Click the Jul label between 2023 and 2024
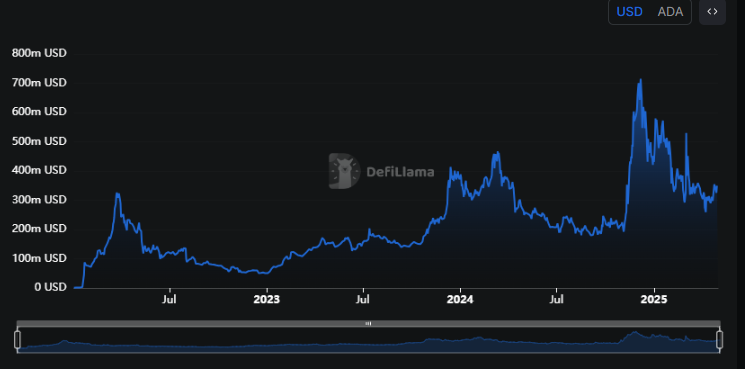745x369 pixels. click(363, 300)
